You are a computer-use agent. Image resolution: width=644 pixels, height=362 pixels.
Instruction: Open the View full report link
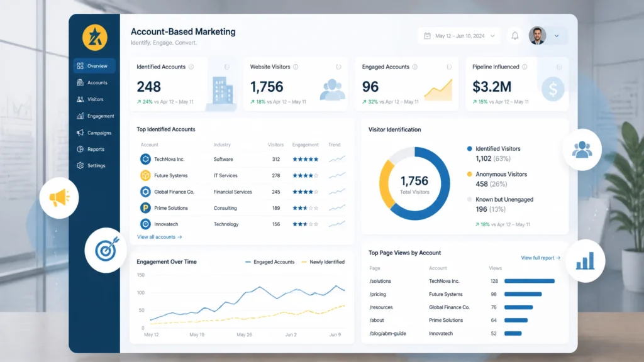coord(540,258)
